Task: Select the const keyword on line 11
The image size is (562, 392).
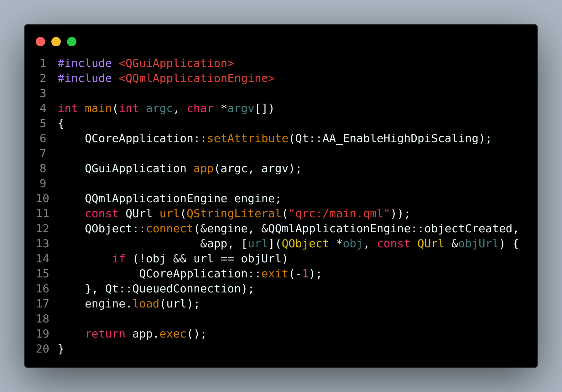Action: 101,214
